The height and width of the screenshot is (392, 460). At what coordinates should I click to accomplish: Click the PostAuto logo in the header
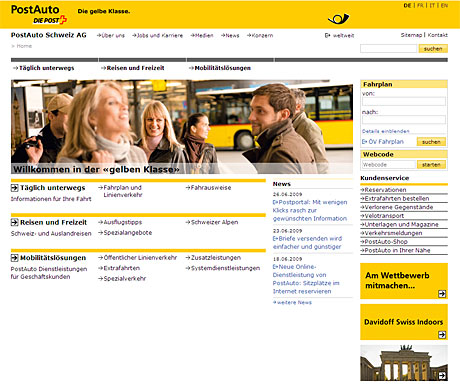(35, 9)
